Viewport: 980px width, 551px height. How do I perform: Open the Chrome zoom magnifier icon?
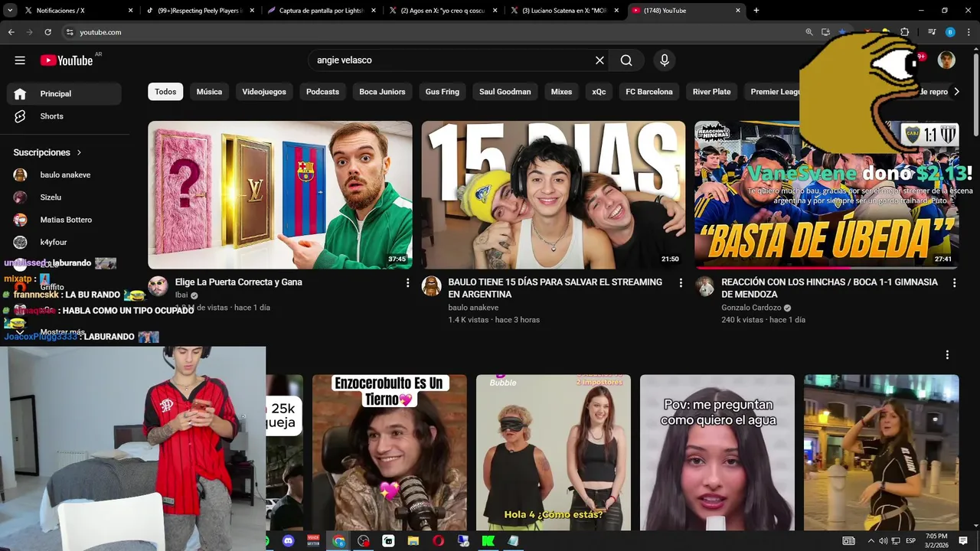coord(809,32)
